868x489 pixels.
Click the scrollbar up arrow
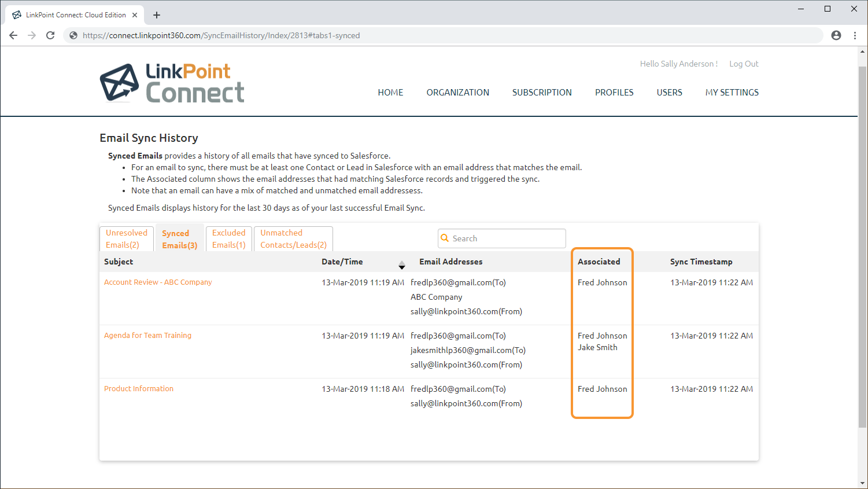(x=863, y=52)
